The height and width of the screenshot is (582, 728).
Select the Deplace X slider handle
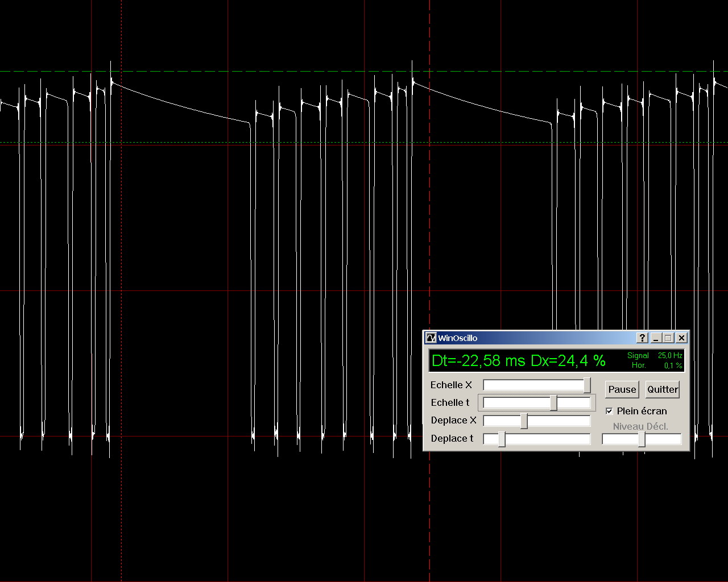point(524,421)
